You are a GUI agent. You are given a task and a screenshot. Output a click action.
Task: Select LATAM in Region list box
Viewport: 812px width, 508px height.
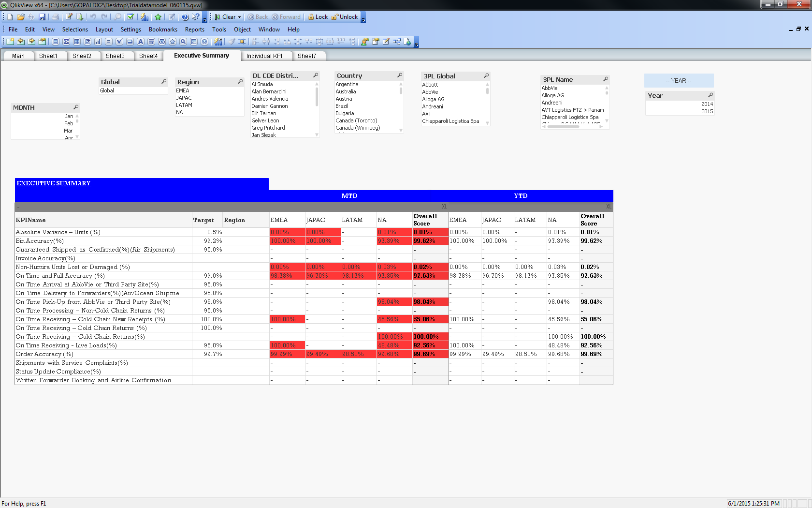pyautogui.click(x=209, y=105)
